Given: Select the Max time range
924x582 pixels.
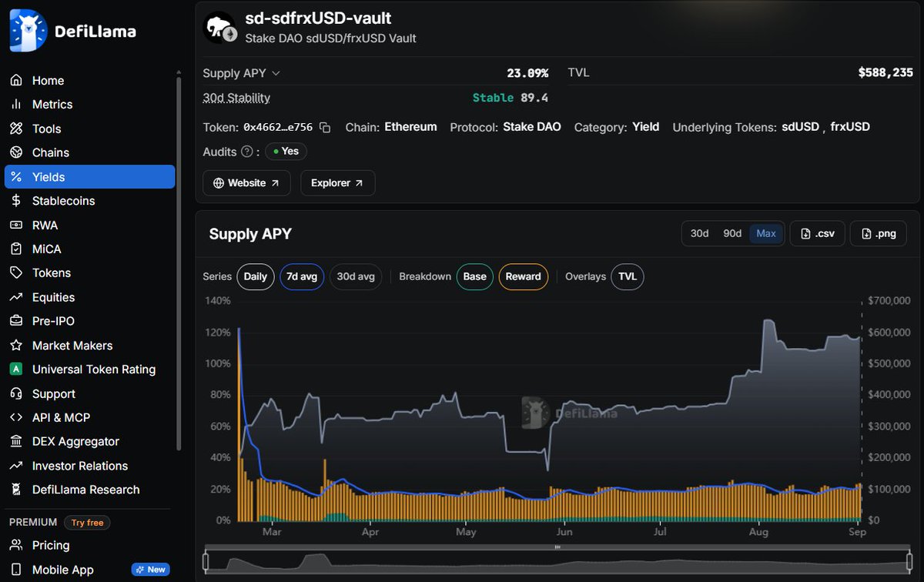Looking at the screenshot, I should click(766, 233).
